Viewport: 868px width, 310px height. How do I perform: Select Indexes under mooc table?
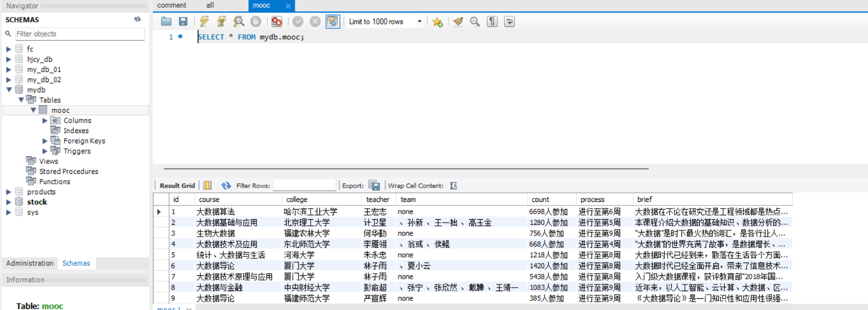(75, 131)
